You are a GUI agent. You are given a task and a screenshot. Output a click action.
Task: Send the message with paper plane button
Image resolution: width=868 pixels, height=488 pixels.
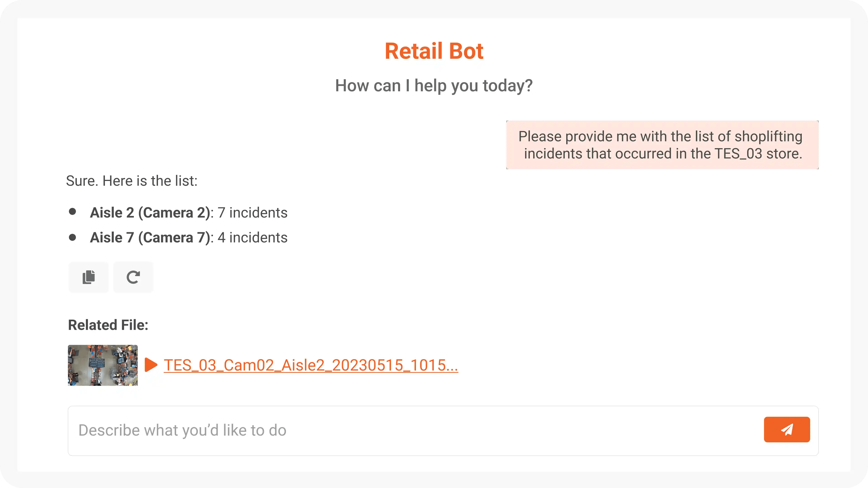click(x=787, y=429)
